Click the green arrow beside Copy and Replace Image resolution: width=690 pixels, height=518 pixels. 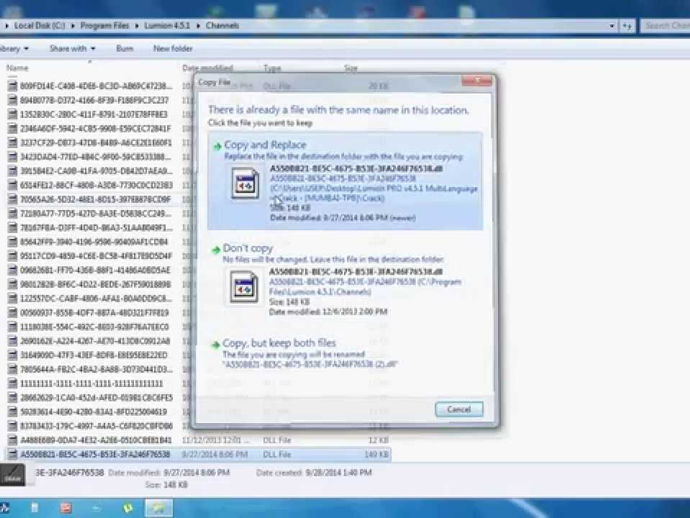[217, 146]
